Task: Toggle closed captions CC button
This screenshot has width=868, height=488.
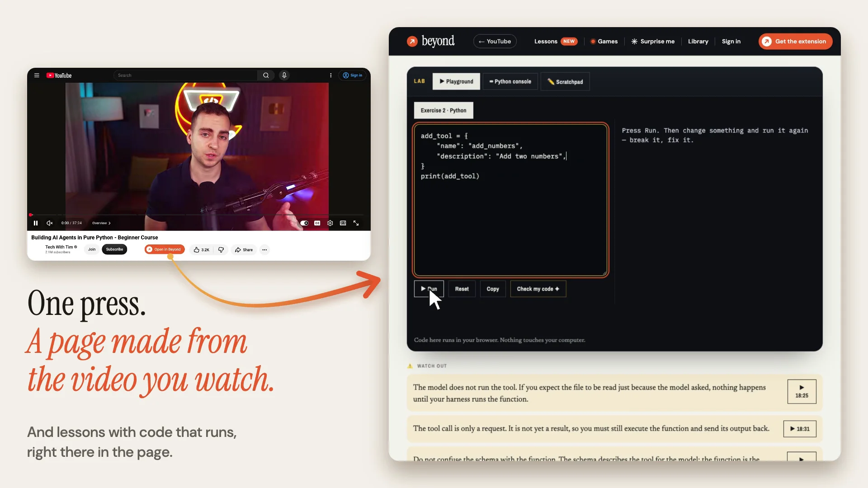Action: [x=317, y=223]
